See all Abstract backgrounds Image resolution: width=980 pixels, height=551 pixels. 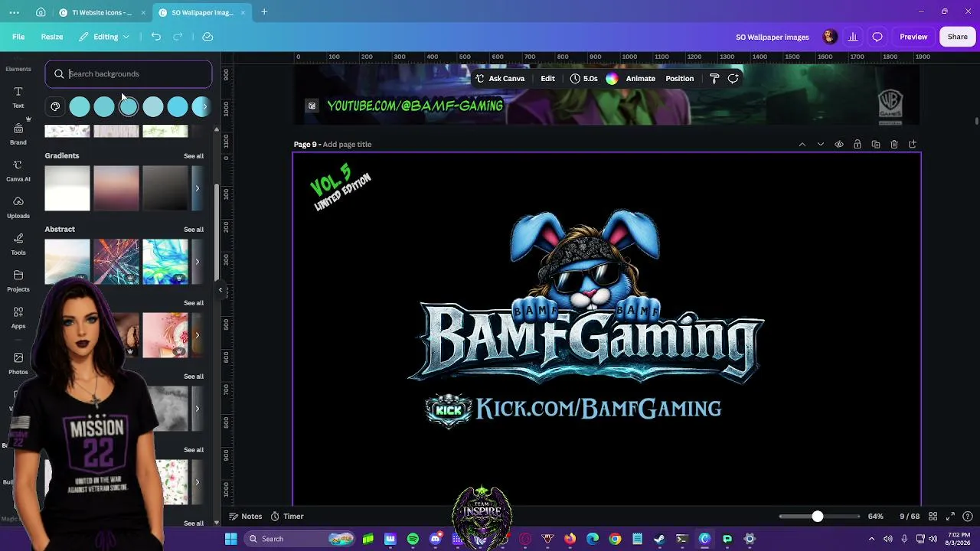[x=194, y=230]
